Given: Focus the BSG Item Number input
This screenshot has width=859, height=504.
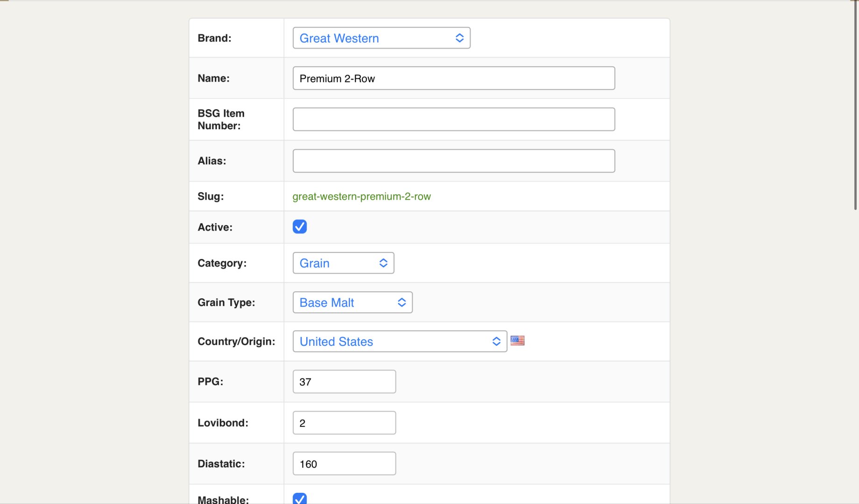Looking at the screenshot, I should click(x=453, y=119).
